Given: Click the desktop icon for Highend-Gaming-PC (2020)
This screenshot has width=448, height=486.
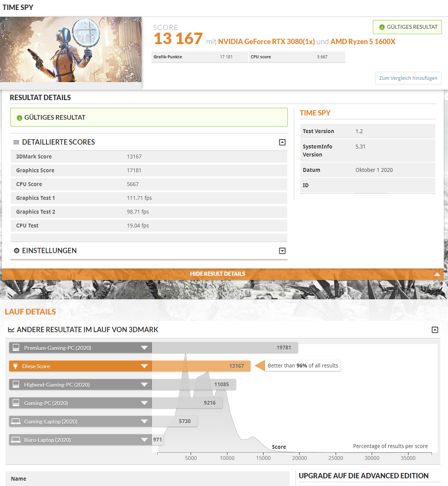Looking at the screenshot, I should coord(16,384).
